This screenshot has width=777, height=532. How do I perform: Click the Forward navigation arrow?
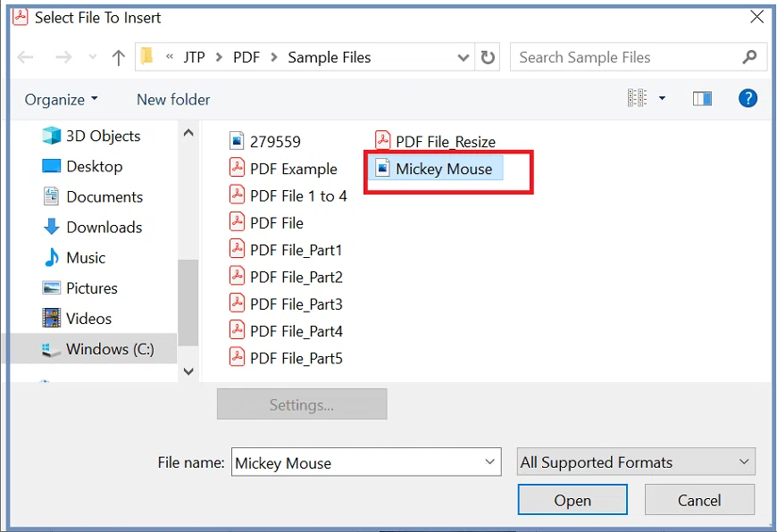(63, 57)
